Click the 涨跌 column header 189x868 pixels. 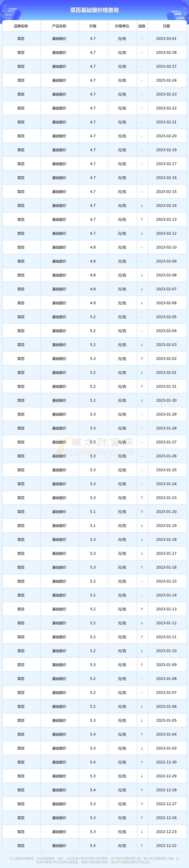[x=142, y=26]
